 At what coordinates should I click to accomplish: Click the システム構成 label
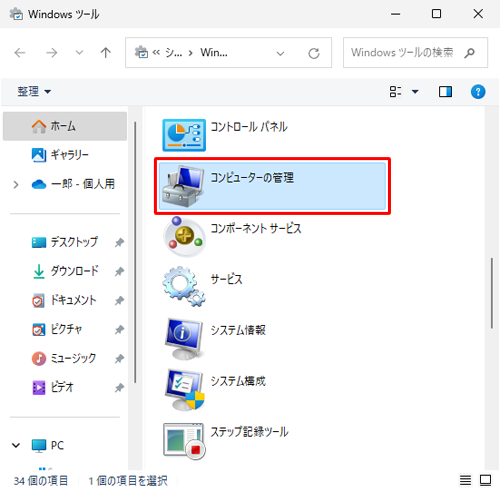[238, 381]
